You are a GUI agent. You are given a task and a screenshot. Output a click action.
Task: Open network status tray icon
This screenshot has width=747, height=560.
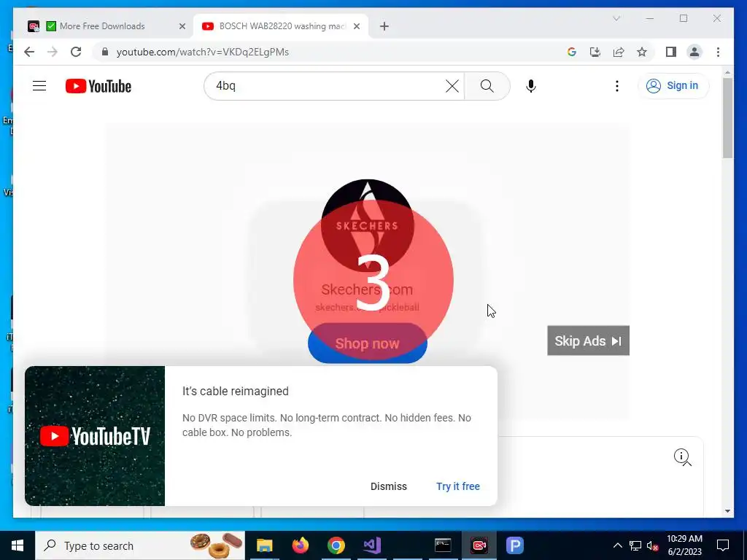click(x=635, y=545)
